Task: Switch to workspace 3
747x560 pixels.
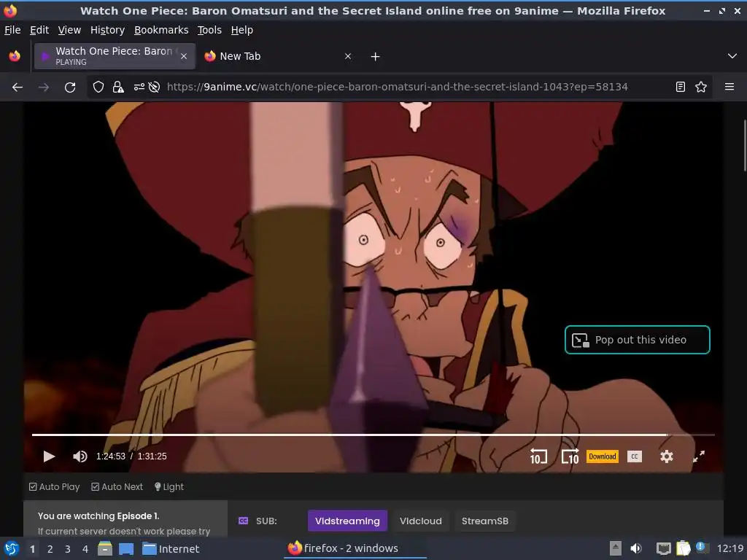Action: click(x=68, y=549)
